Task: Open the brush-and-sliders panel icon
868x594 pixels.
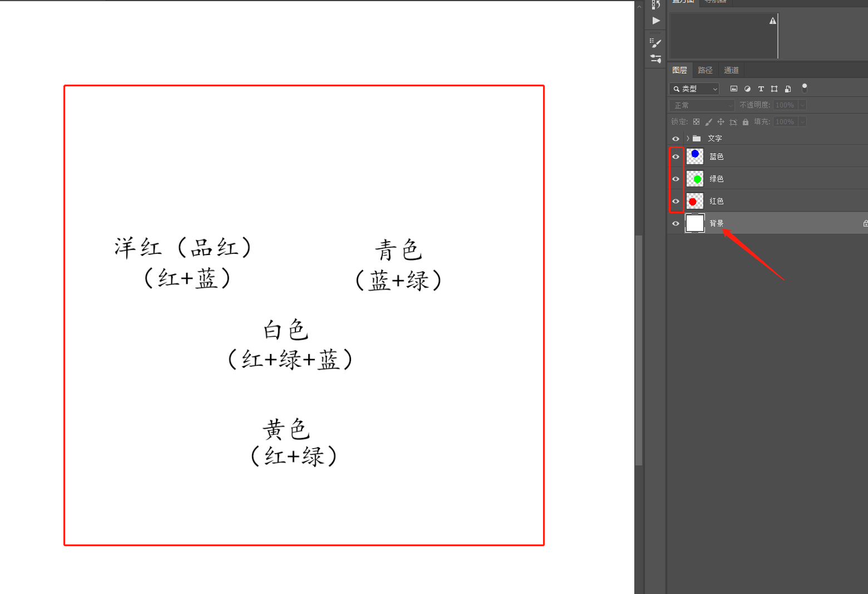Action: [x=655, y=58]
